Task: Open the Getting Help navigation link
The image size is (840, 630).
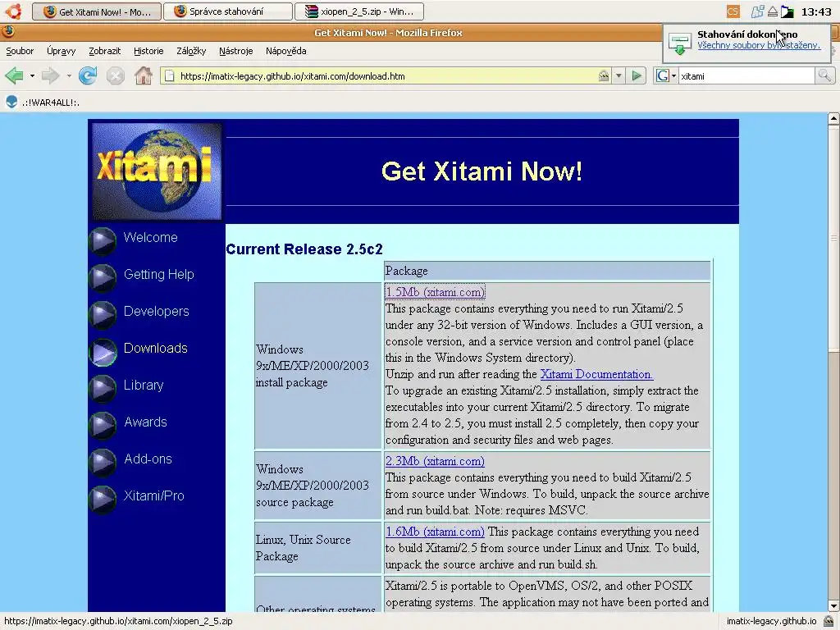Action: click(158, 274)
